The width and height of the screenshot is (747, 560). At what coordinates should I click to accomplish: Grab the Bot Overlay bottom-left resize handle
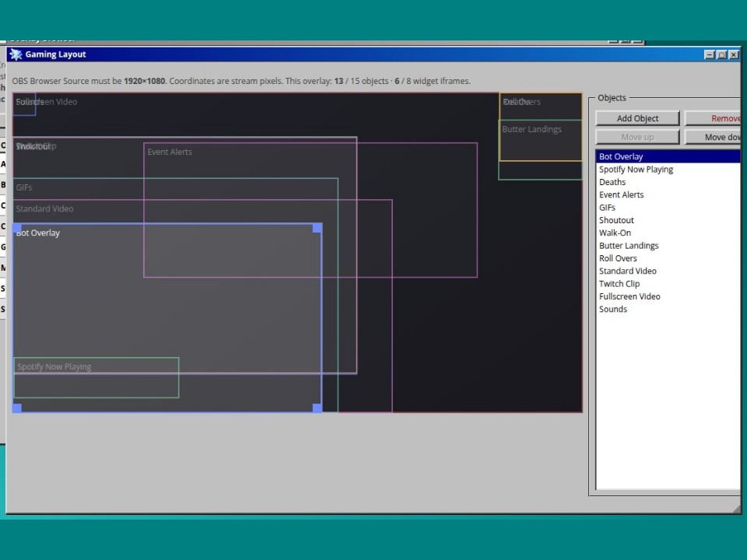[x=17, y=408]
